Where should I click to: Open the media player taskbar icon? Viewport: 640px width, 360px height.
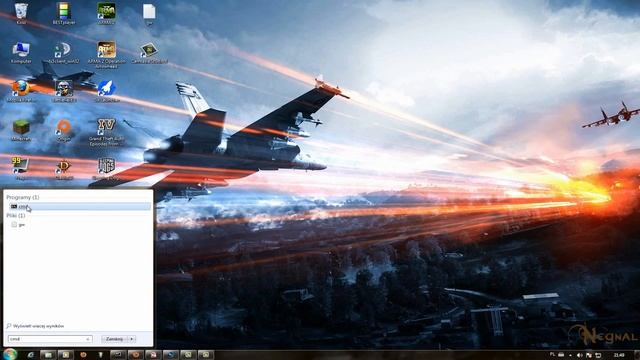coord(66,355)
